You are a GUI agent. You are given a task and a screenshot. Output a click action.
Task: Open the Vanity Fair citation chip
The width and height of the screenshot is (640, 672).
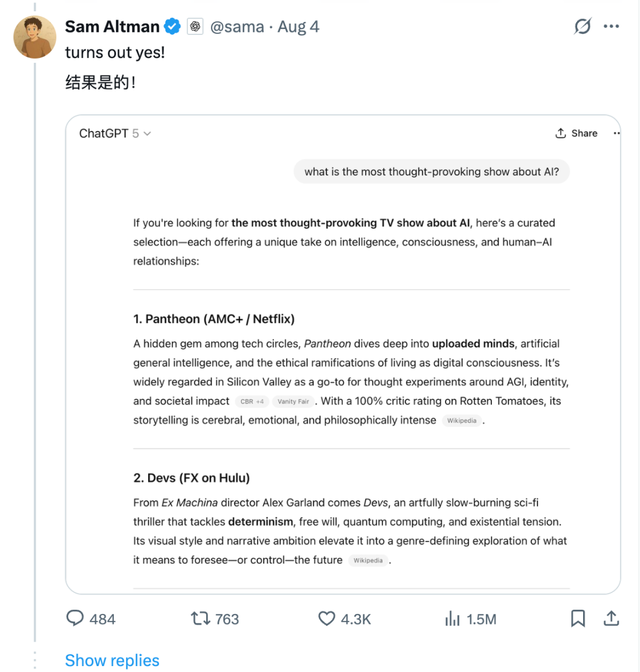tap(293, 402)
